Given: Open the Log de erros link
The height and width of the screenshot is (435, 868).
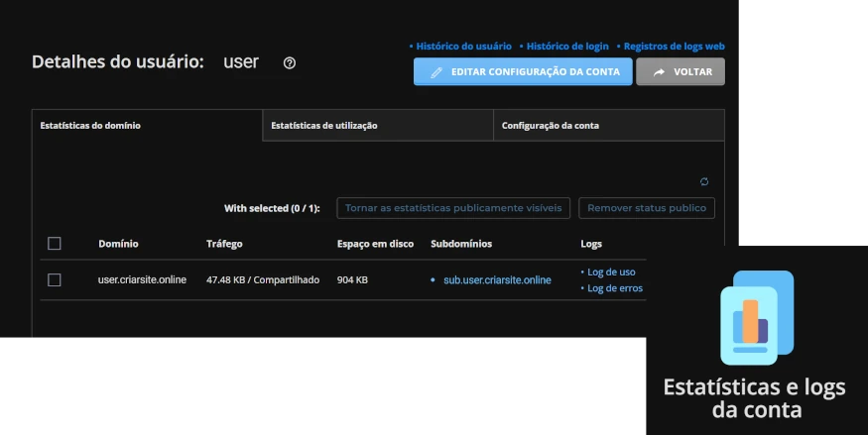Looking at the screenshot, I should [x=615, y=288].
